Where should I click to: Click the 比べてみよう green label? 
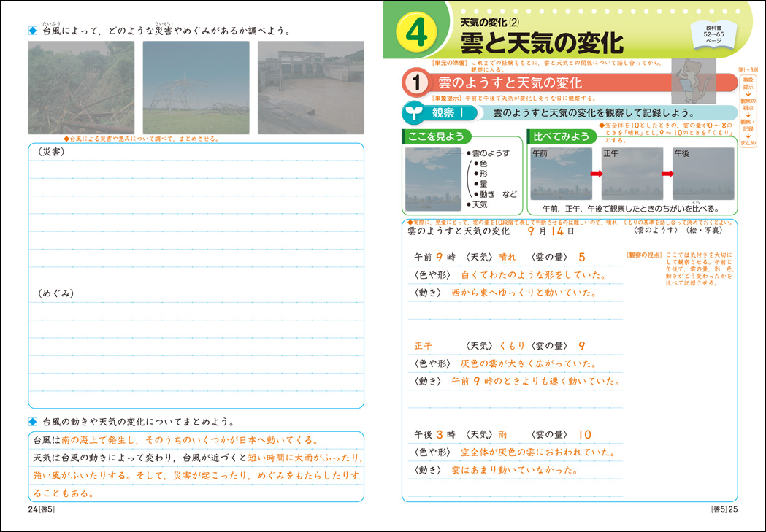[562, 136]
